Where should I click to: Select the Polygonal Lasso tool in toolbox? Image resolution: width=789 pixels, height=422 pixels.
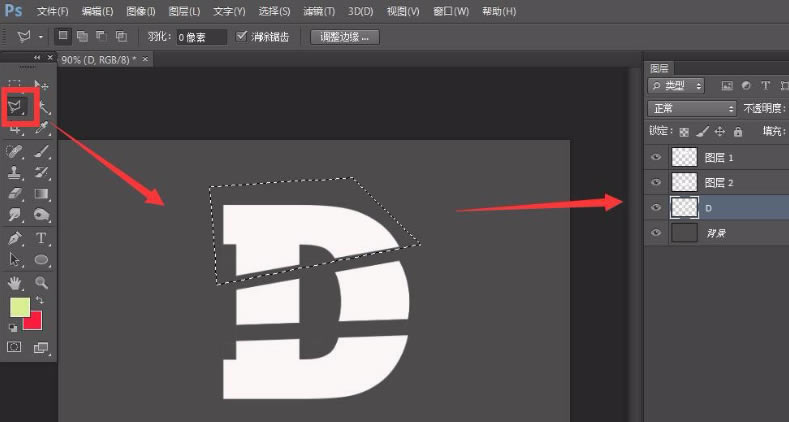pos(16,107)
